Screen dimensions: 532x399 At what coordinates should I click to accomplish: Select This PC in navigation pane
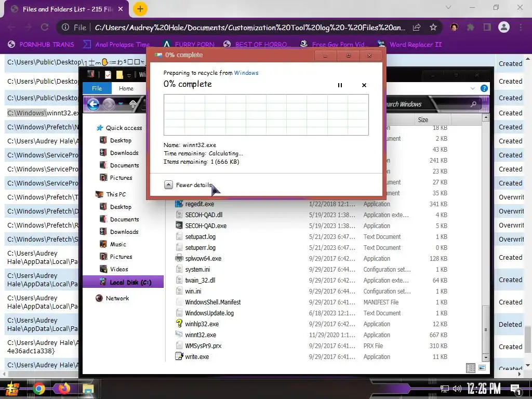click(x=116, y=194)
